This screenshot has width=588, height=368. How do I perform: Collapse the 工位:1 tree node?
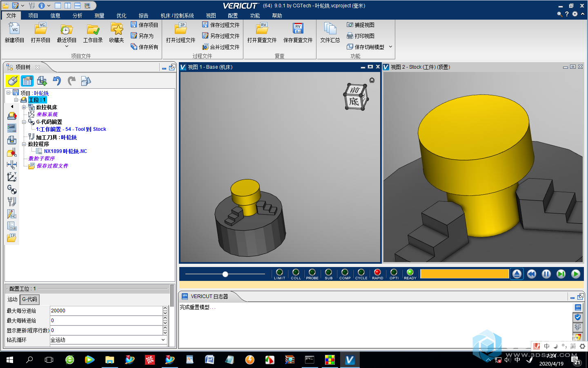point(16,100)
